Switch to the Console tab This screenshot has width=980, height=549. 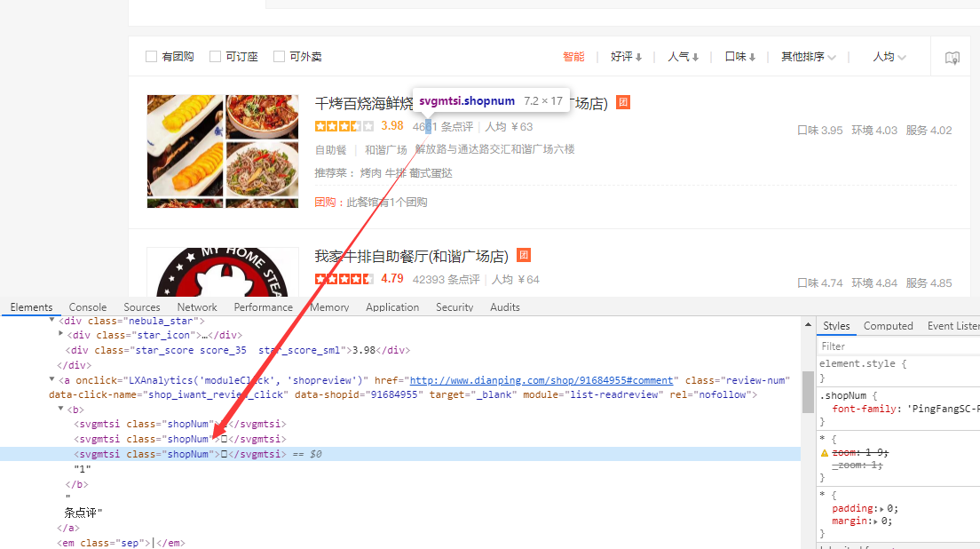click(87, 306)
